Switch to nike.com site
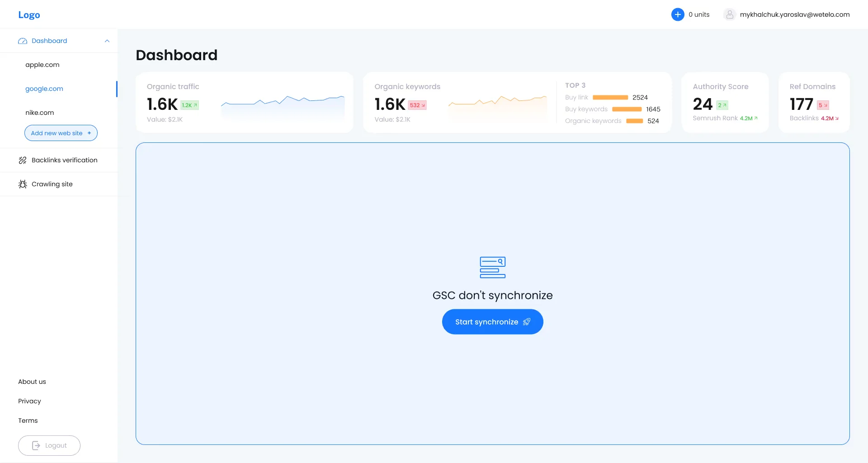This screenshot has height=463, width=868. click(x=39, y=112)
